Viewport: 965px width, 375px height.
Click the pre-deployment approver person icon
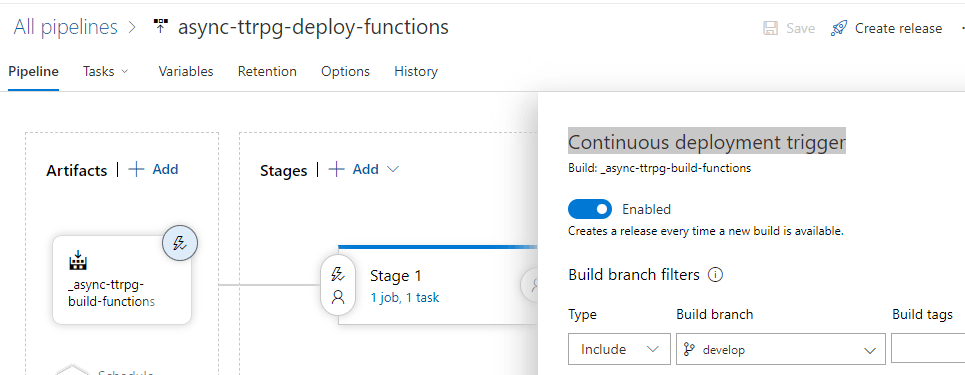(x=338, y=297)
